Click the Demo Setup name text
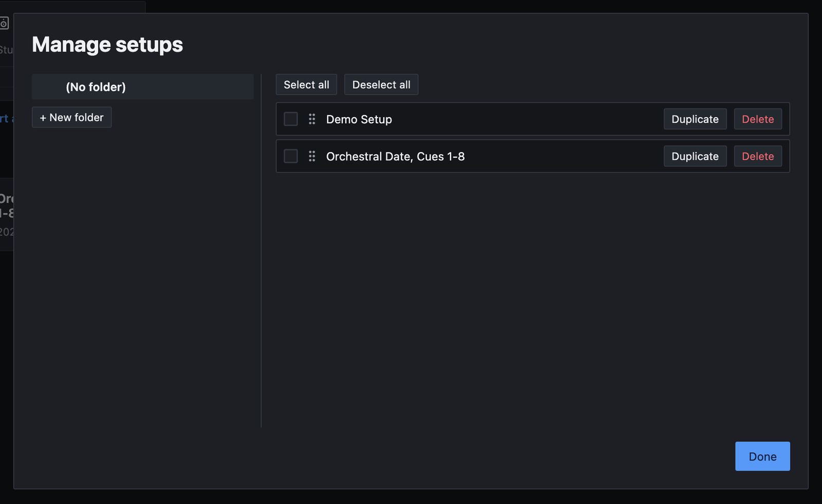Image resolution: width=822 pixels, height=504 pixels. 359,119
